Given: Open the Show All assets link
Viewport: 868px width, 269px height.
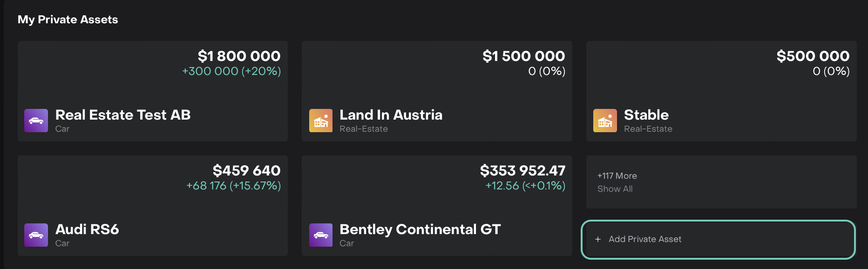Looking at the screenshot, I should (615, 189).
